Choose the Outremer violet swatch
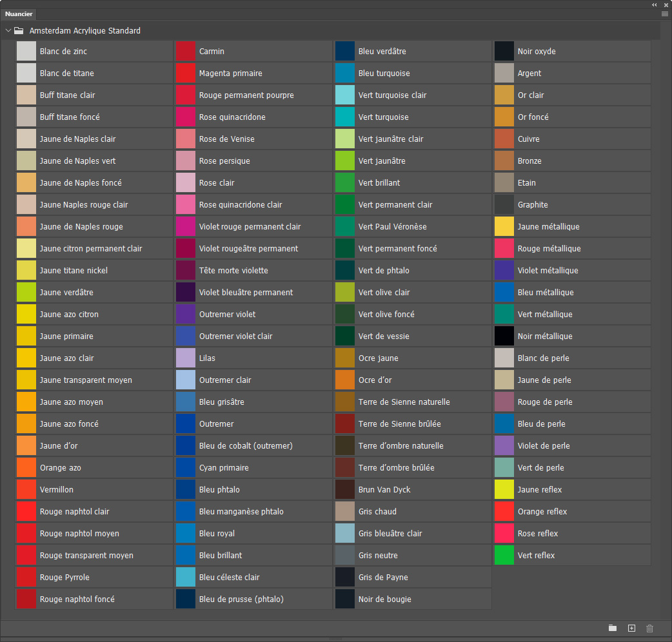672x642 pixels. 186,315
